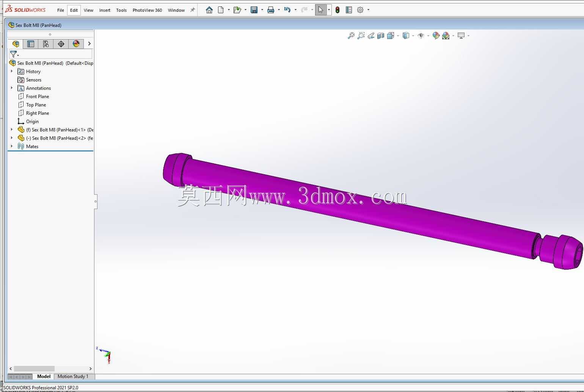Click the tree horizontal scrollbar thumb
The image size is (584, 392).
tap(34, 369)
